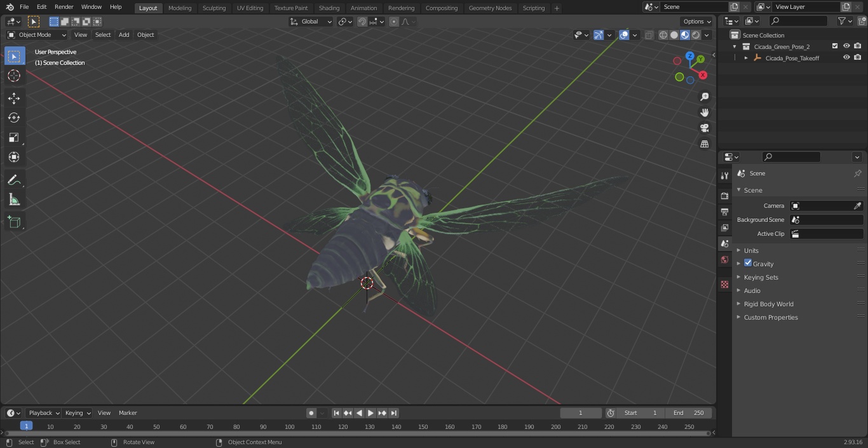
Task: Open the Object Mode dropdown
Action: (37, 35)
